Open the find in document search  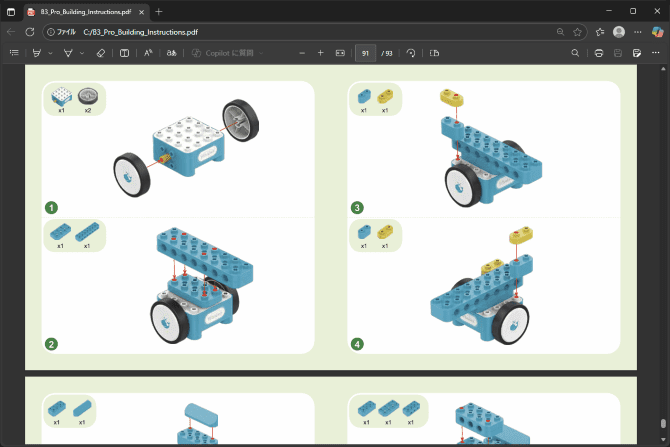575,53
